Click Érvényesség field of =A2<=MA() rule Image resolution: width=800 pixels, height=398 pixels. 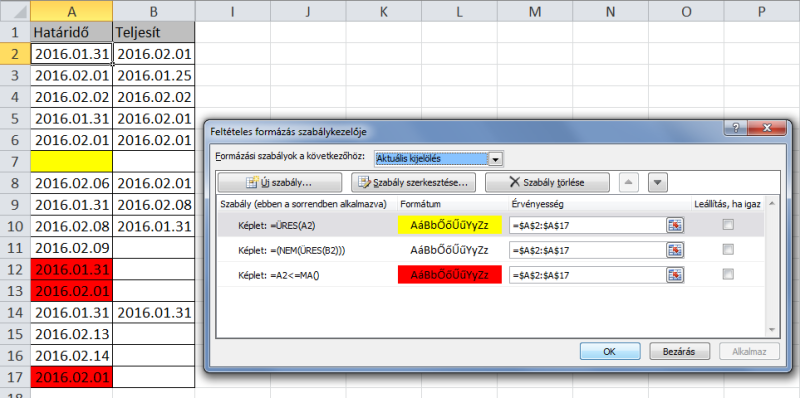click(x=588, y=276)
